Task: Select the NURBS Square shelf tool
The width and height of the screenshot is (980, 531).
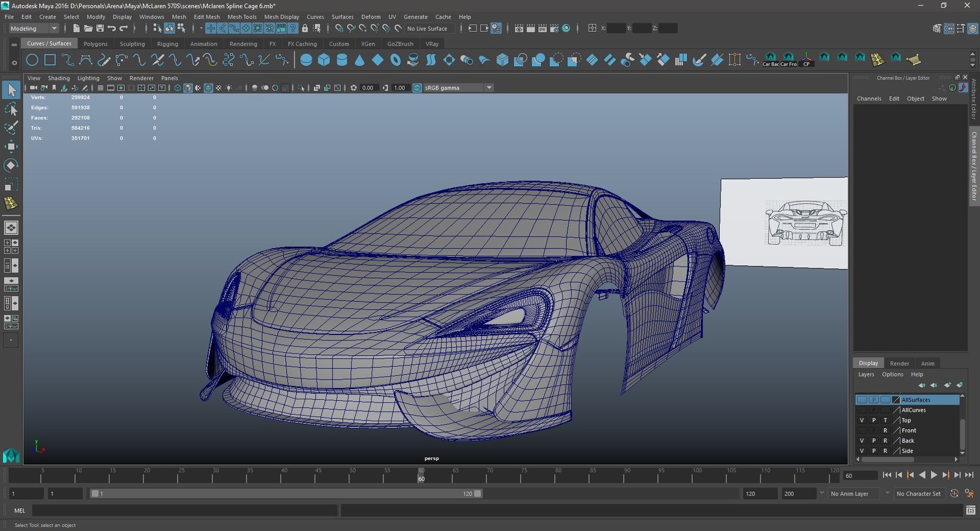Action: [50, 59]
